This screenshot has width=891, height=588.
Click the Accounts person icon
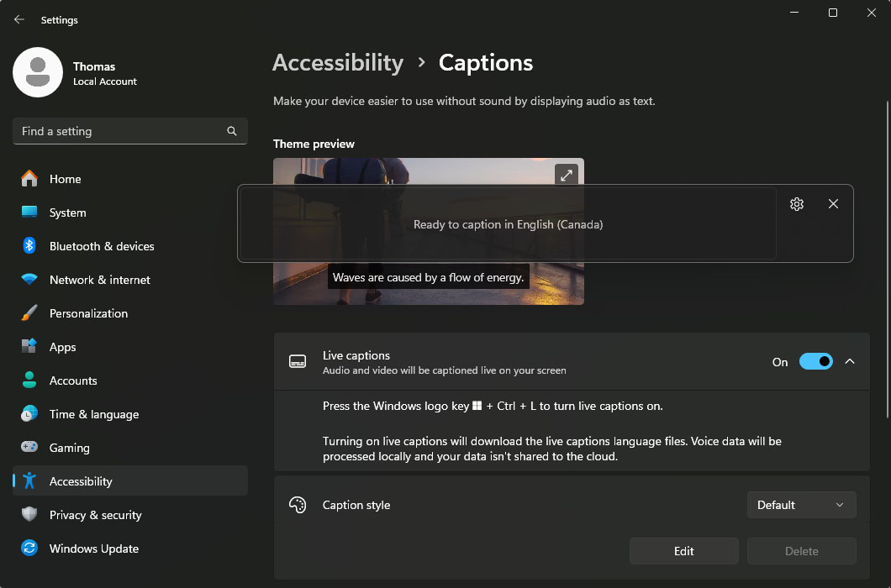coord(29,380)
